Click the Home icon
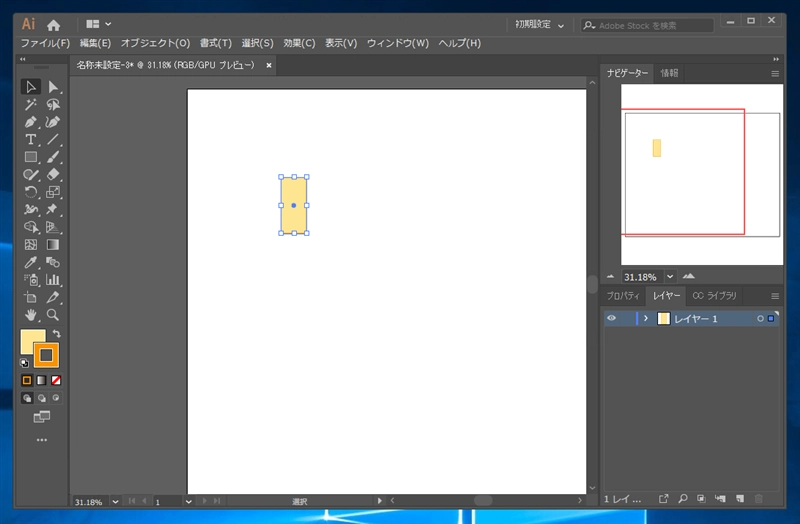 click(x=54, y=24)
